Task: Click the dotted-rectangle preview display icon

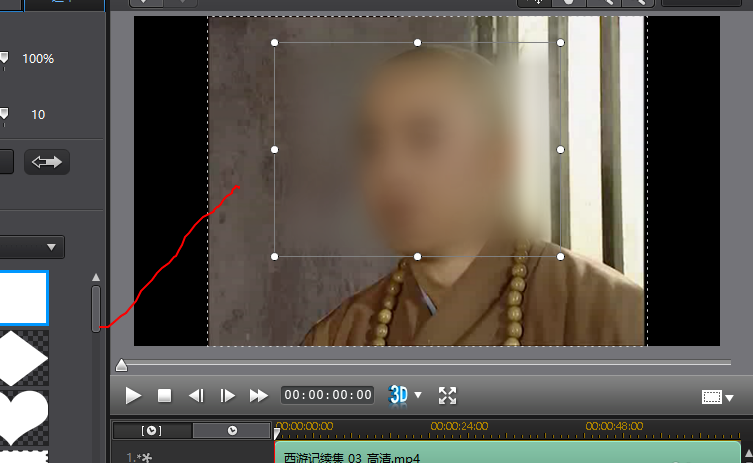Action: [x=712, y=397]
